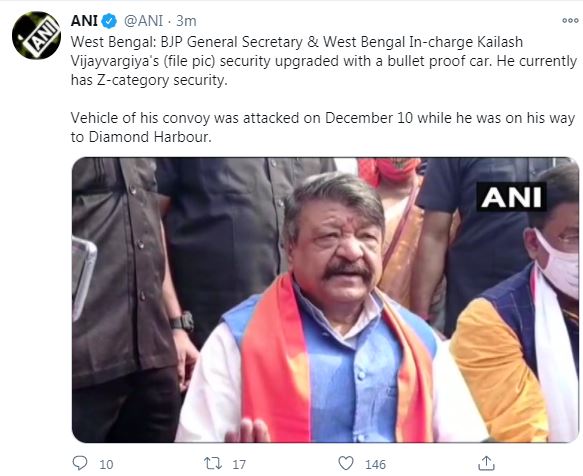The height and width of the screenshot is (476, 583).
Task: Click the retweet count 17
Action: 239,464
